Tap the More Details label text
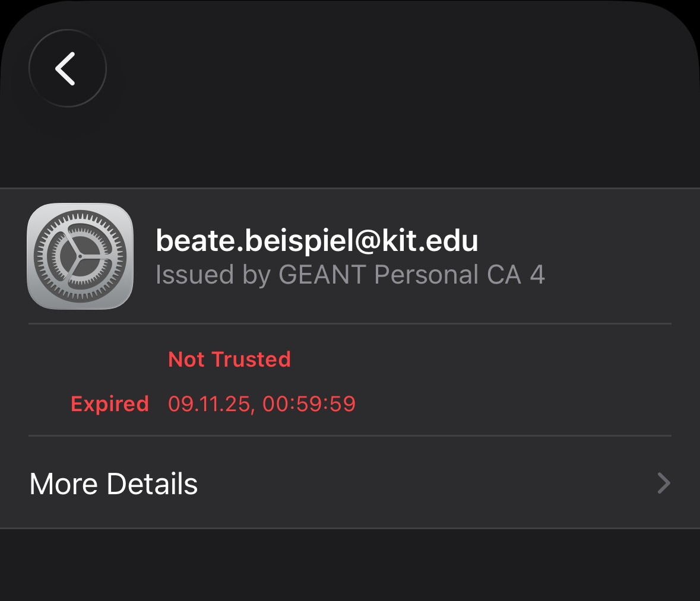This screenshot has width=700, height=601. (x=113, y=484)
